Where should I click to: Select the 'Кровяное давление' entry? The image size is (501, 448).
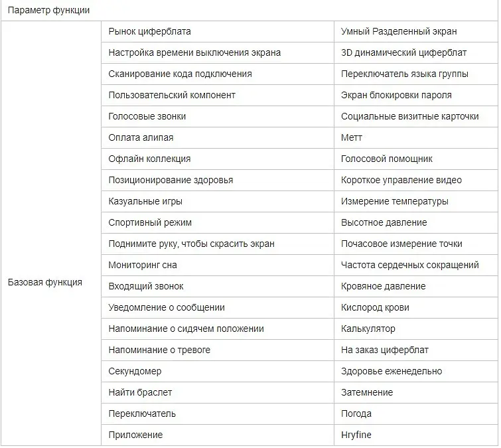tap(383, 286)
